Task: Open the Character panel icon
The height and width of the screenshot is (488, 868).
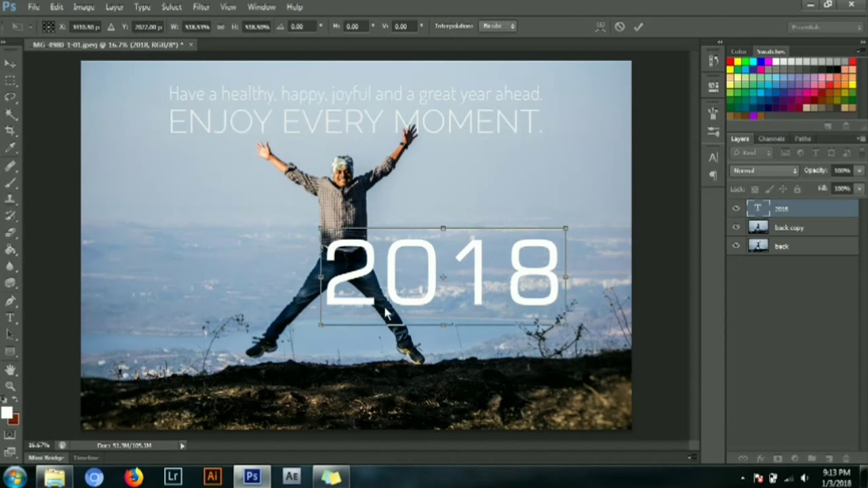Action: click(x=713, y=157)
